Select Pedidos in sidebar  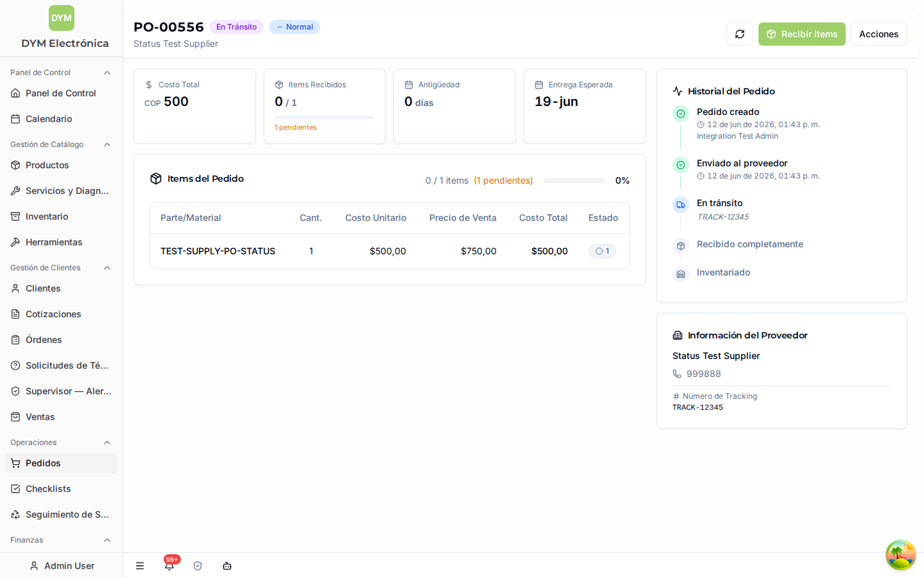[x=61, y=463]
